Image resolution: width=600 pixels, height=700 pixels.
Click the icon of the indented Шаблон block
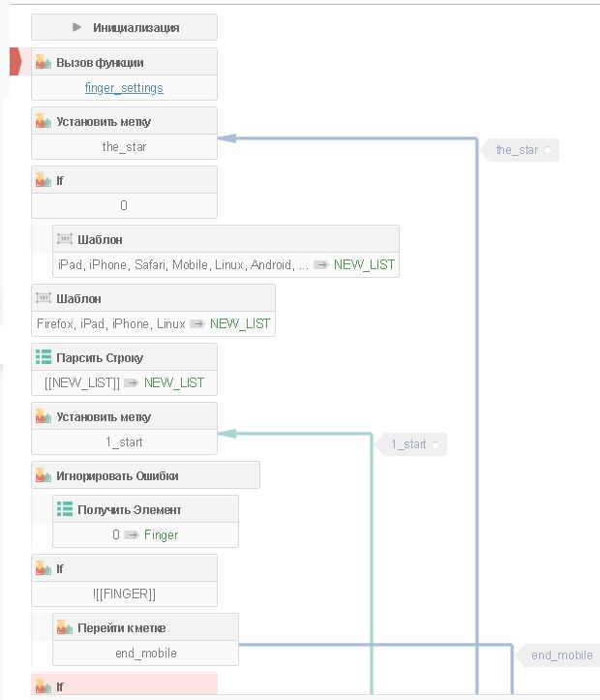coord(65,239)
